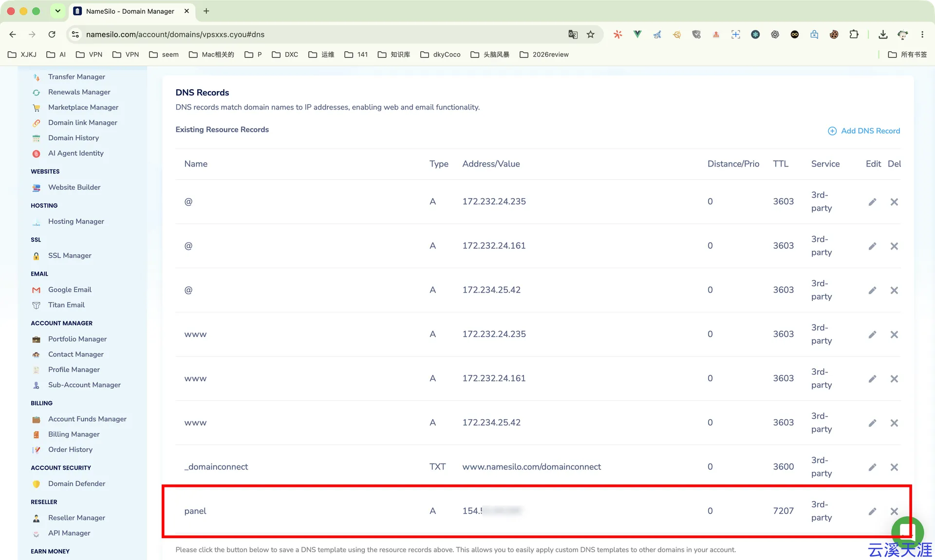Screen dimensions: 935x560
Task: Edit the www record 172.234.25.42
Action: [x=872, y=423]
